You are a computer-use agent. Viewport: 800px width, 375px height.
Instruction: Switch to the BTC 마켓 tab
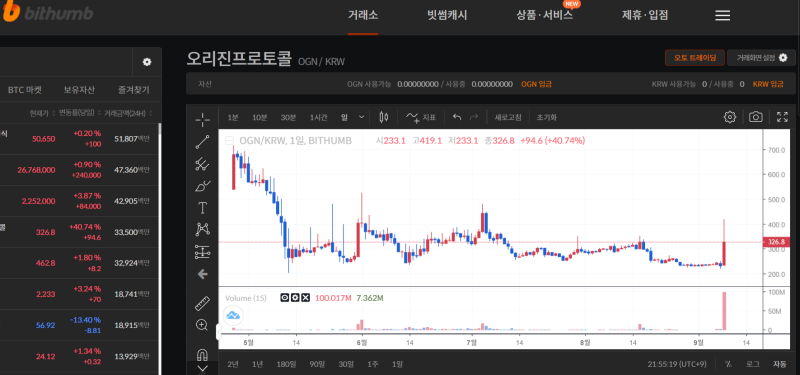click(24, 90)
